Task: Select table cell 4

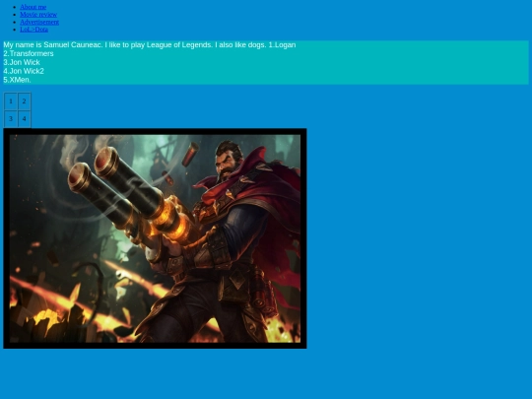Action: point(24,119)
